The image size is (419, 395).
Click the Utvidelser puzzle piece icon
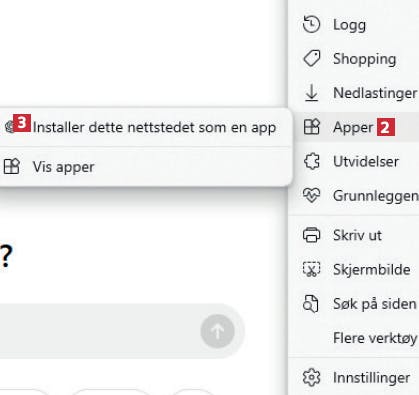pyautogui.click(x=311, y=161)
